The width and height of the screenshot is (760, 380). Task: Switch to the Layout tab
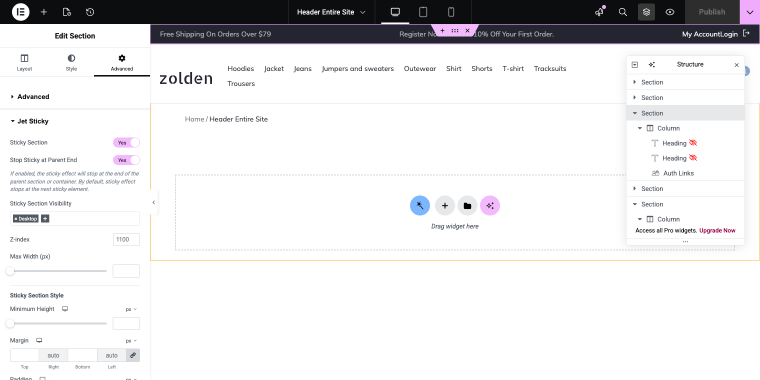point(24,63)
